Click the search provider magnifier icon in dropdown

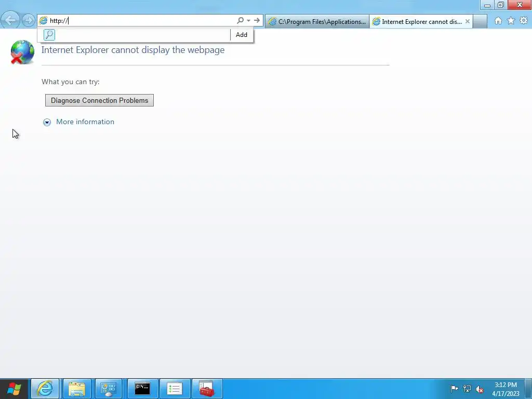click(x=49, y=35)
